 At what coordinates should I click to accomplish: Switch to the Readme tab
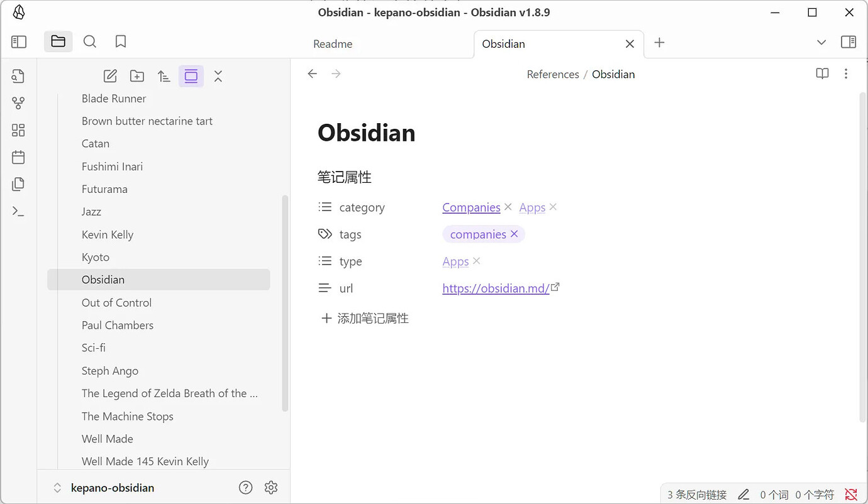point(333,44)
